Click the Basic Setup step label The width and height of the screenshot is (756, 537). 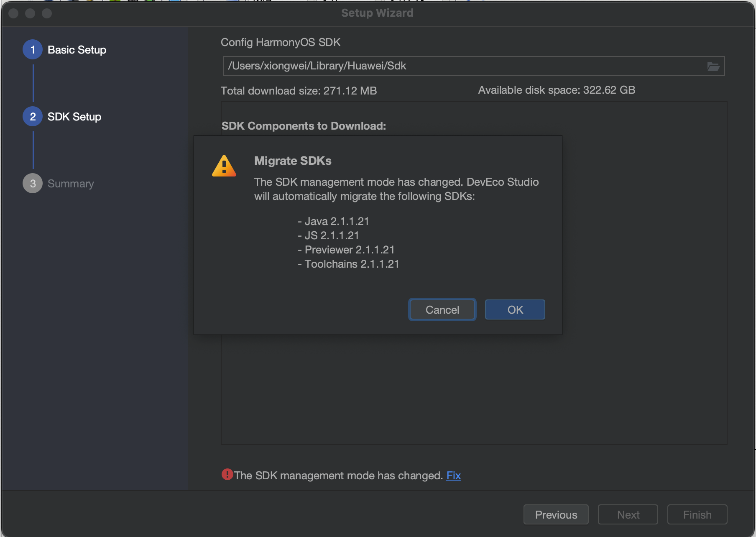[77, 50]
